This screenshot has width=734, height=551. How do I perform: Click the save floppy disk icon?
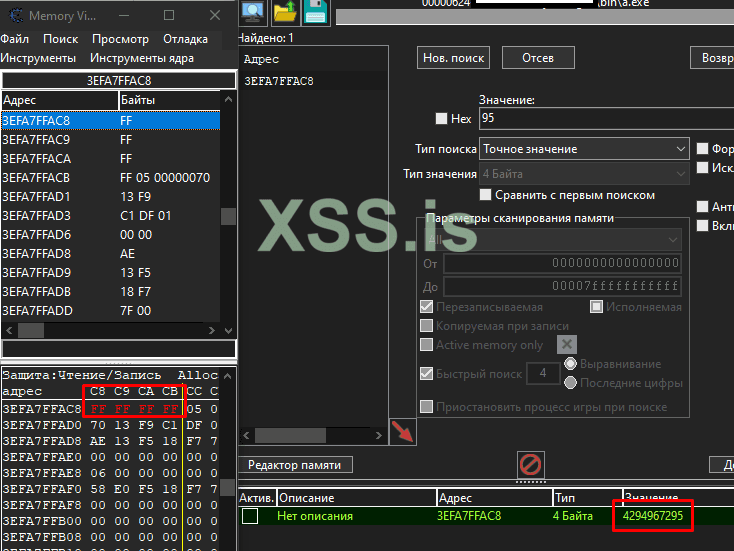(x=315, y=12)
